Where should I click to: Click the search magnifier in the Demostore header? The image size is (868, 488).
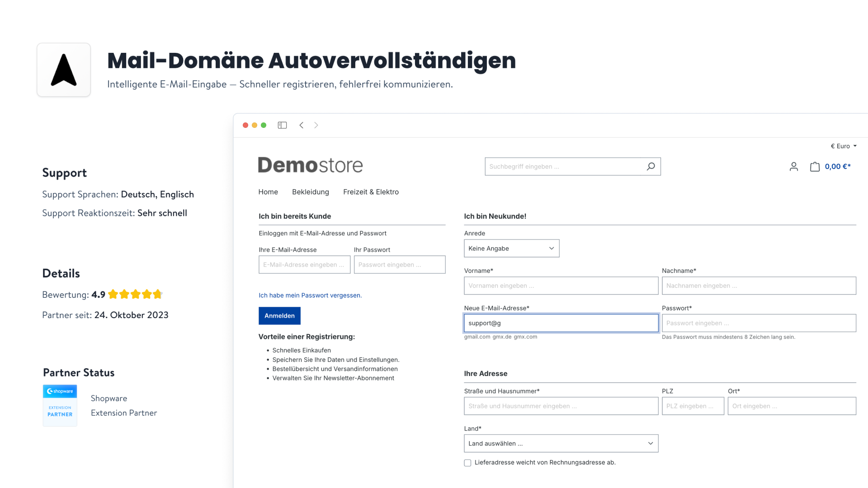(x=651, y=166)
